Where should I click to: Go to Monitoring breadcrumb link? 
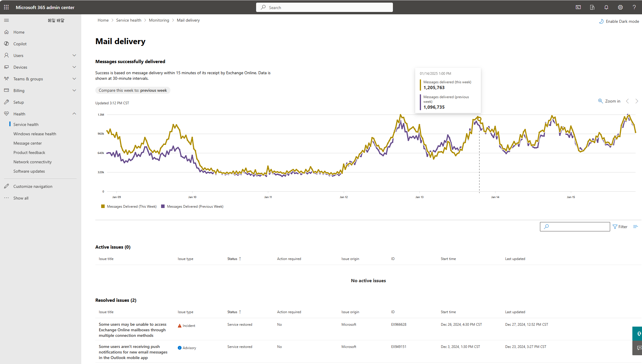tap(159, 20)
